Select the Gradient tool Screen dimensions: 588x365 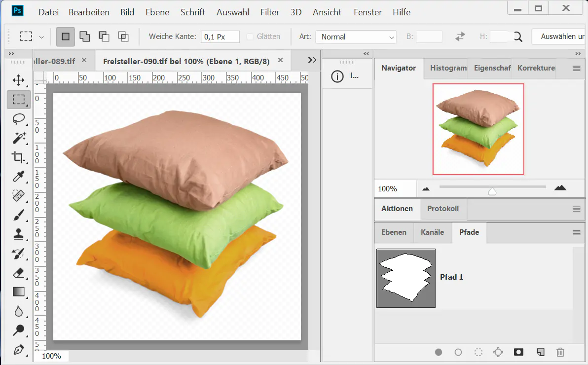[18, 292]
